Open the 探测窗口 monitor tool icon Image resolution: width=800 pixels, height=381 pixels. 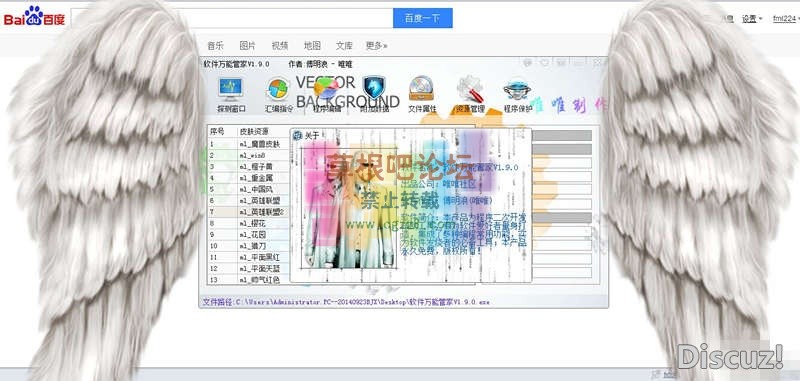pos(231,89)
